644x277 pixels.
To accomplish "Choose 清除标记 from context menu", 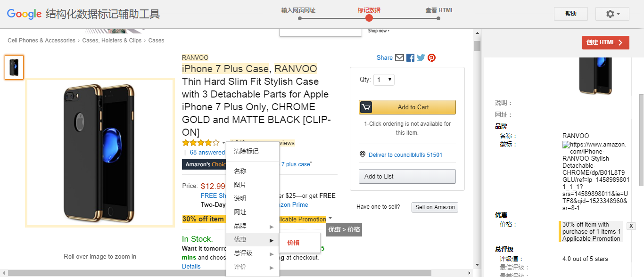I will coord(246,151).
